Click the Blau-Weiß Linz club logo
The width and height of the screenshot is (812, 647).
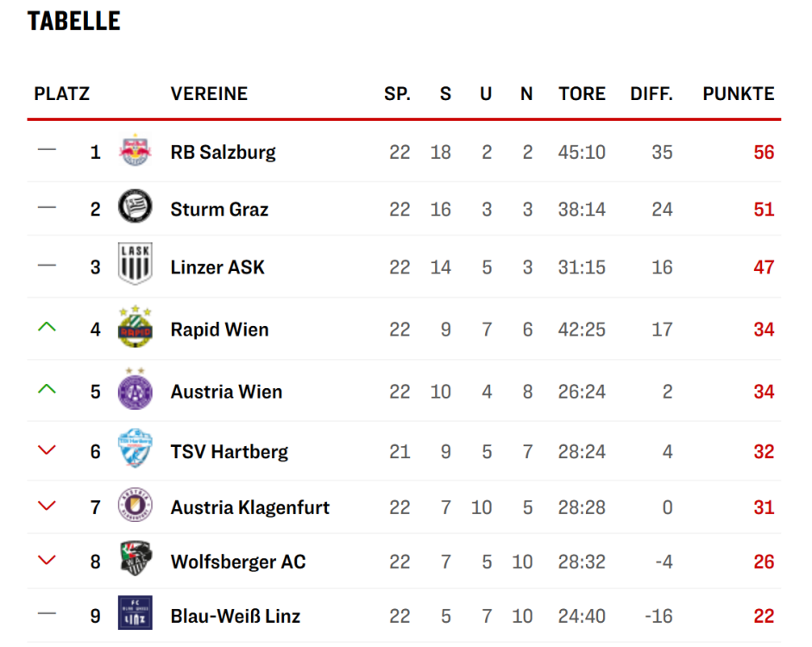point(135,614)
